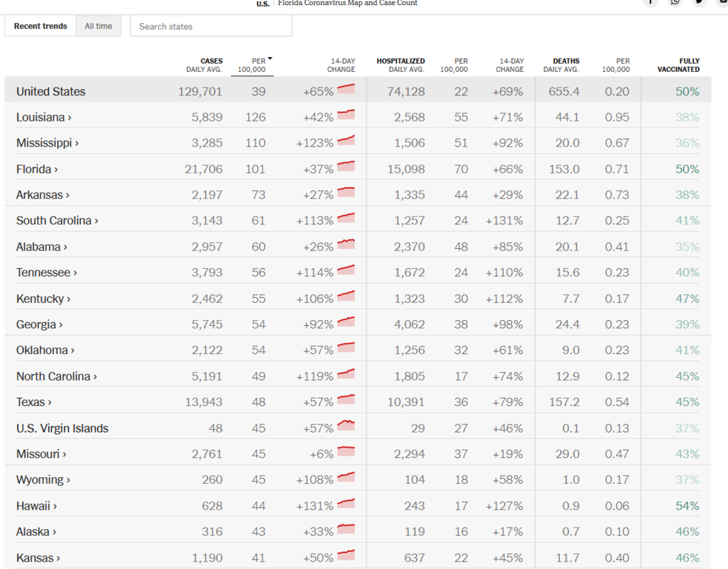Click Hawaii's 14-day cases trend sparkline
The width and height of the screenshot is (728, 569).
[346, 504]
